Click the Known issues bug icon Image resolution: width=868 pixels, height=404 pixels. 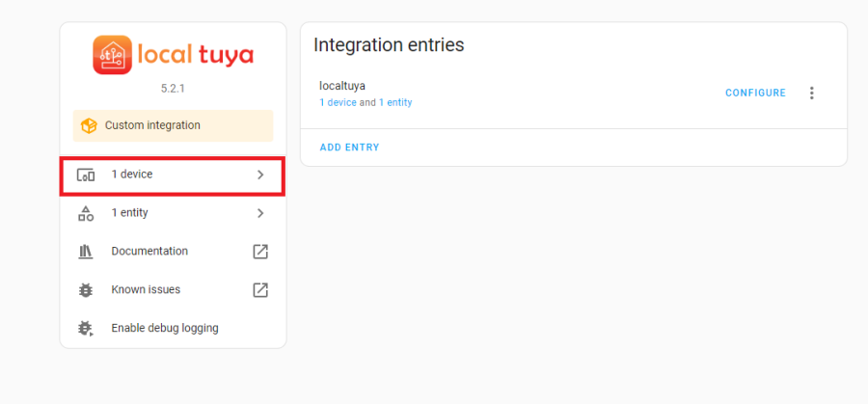click(x=86, y=290)
